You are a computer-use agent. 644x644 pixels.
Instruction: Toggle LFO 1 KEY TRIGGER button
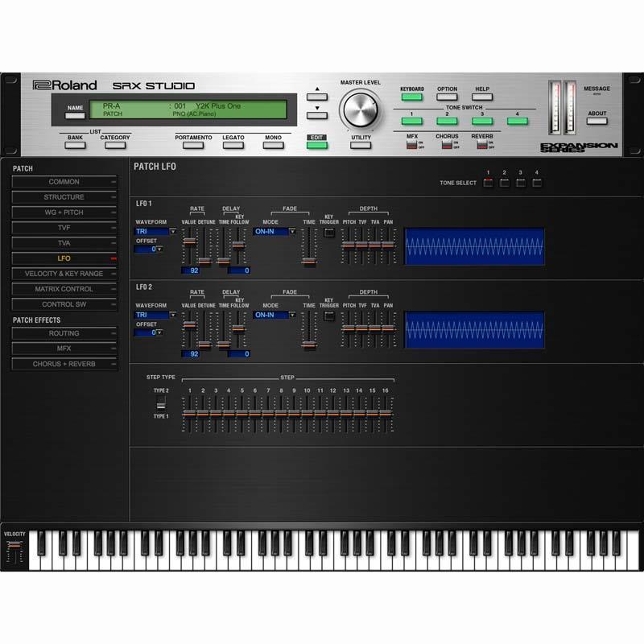tap(329, 233)
